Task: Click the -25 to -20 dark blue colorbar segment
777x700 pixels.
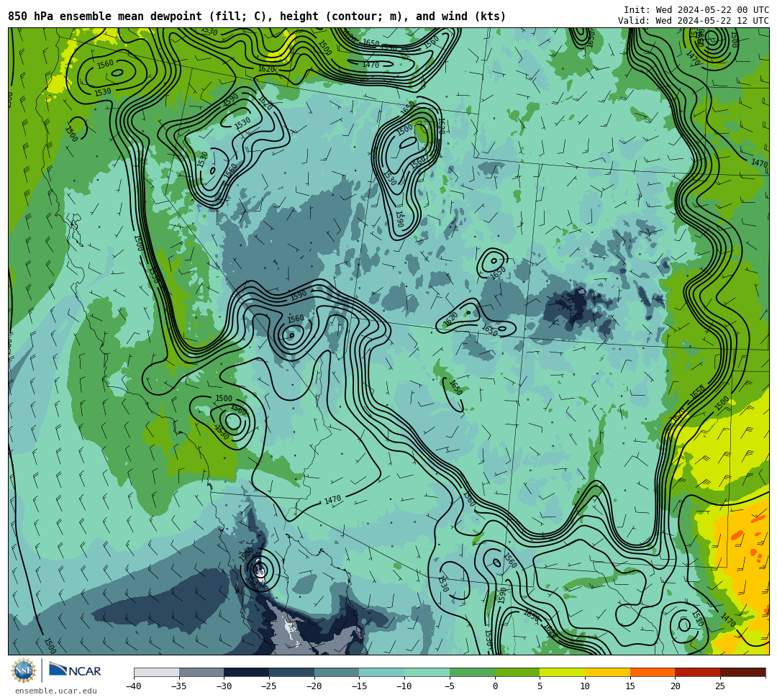Action: pos(291,672)
